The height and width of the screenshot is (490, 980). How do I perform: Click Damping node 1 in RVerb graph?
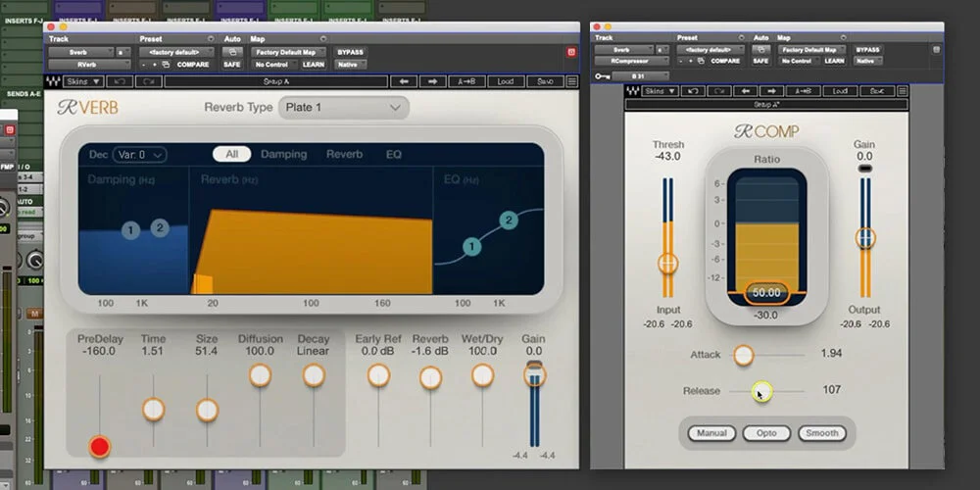[130, 230]
